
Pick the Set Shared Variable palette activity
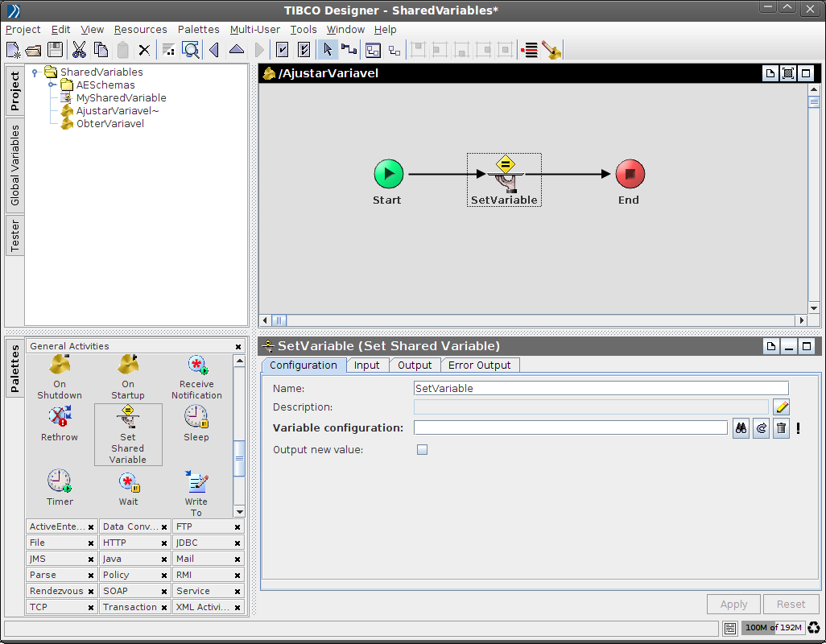128,435
